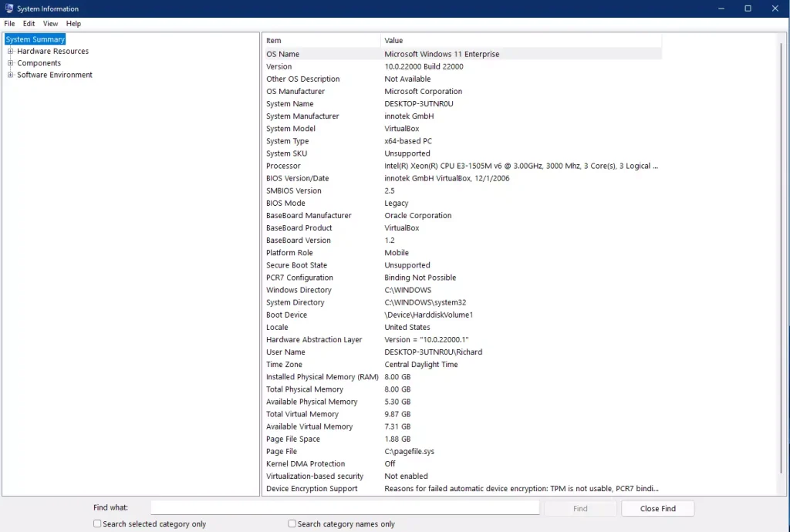Select the System Directory row
The height and width of the screenshot is (532, 790).
(x=463, y=302)
